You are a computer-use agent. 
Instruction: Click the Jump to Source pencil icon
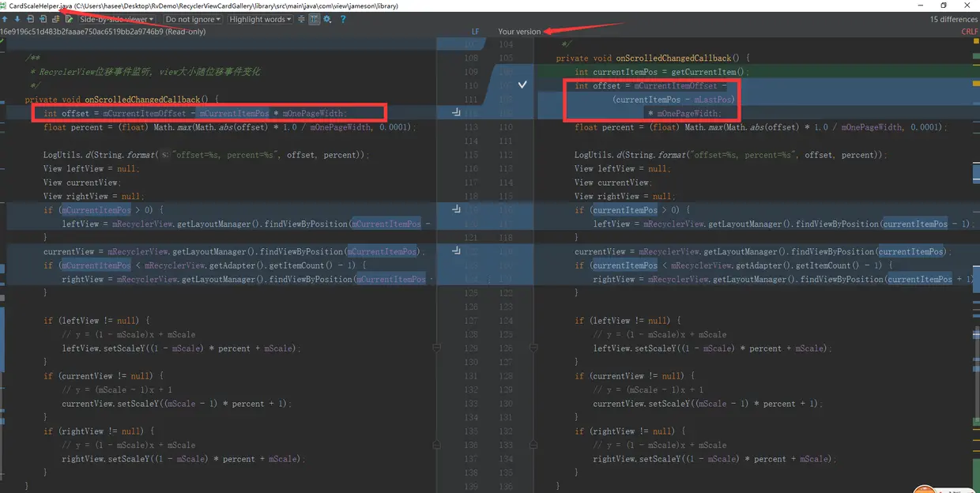pyautogui.click(x=69, y=19)
